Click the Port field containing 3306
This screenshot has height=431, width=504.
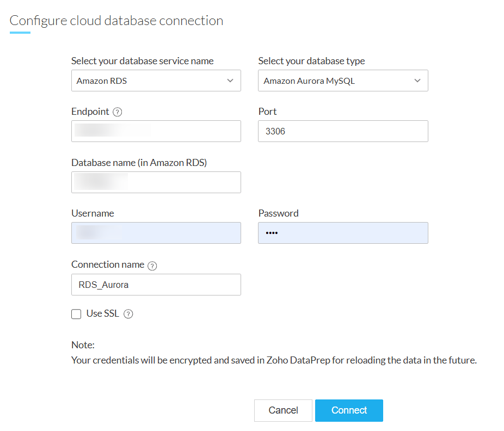343,131
